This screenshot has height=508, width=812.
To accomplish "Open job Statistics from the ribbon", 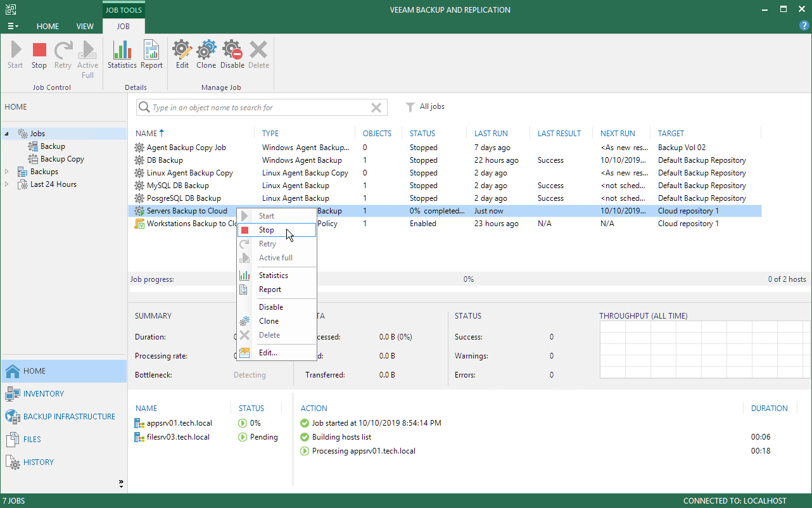I will point(122,54).
